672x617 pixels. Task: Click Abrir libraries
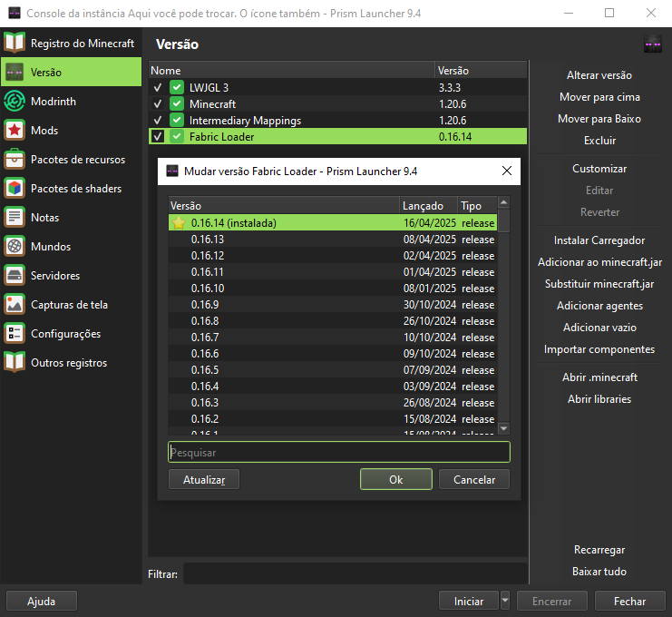click(599, 399)
